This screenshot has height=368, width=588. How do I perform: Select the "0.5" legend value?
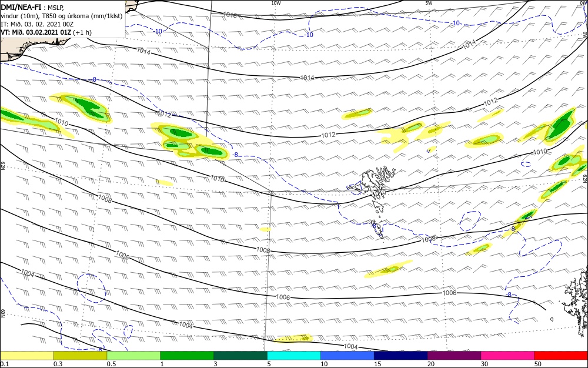coord(111,364)
